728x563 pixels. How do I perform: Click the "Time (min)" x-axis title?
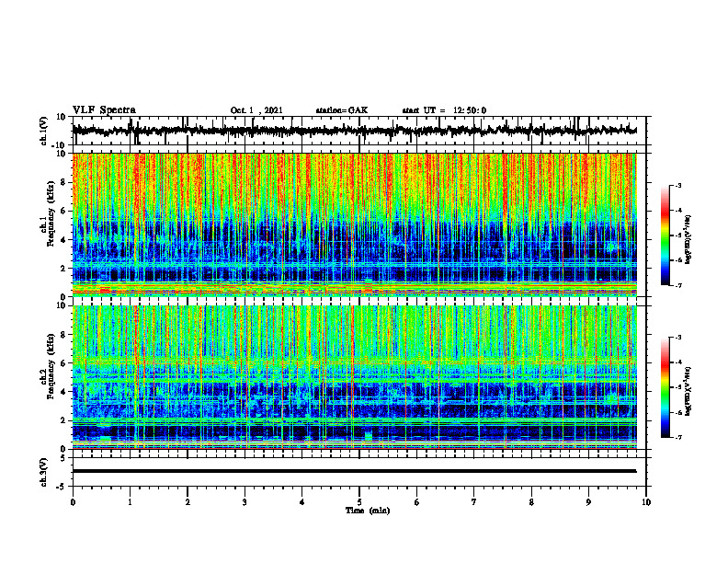pyautogui.click(x=368, y=511)
